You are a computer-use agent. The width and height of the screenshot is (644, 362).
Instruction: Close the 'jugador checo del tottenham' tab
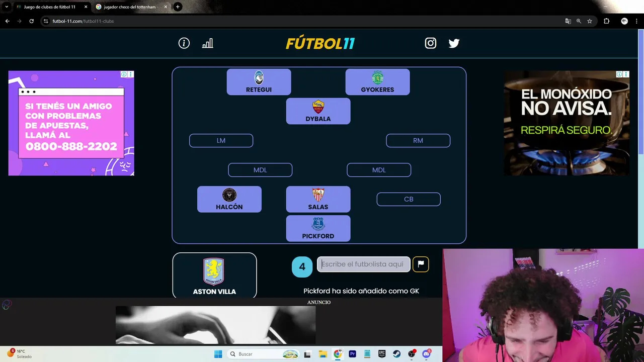coord(166,7)
